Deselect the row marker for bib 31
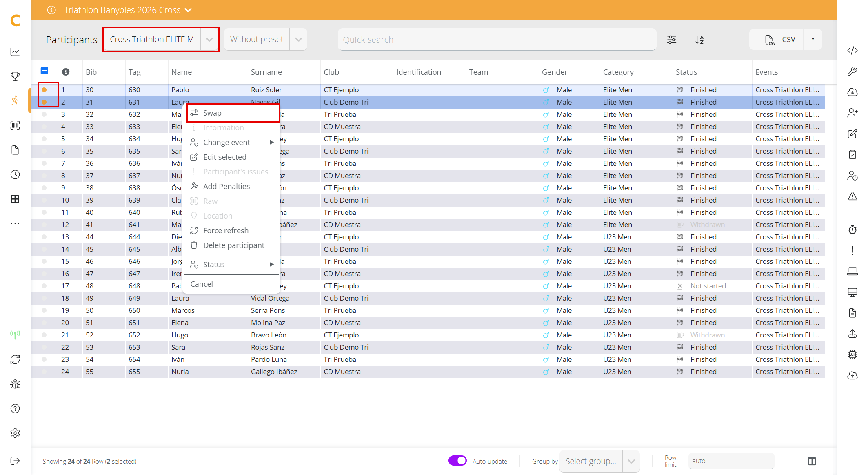The image size is (868, 475). [44, 102]
